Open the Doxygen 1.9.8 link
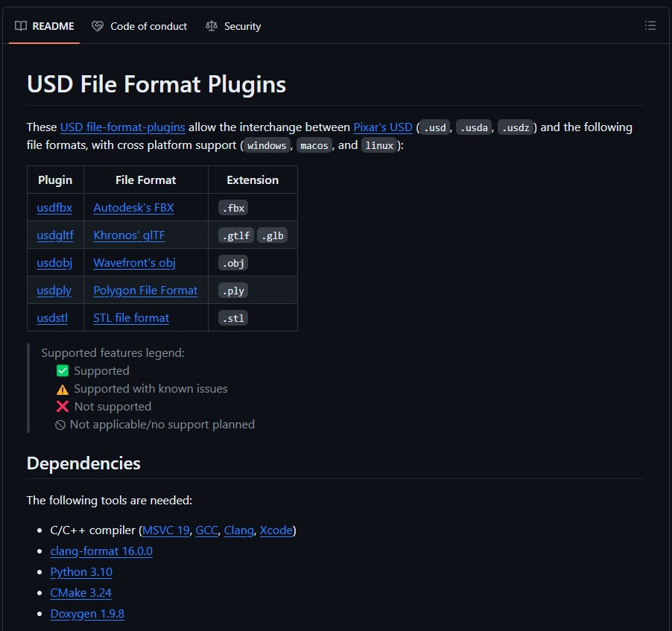The image size is (672, 631). 87,614
